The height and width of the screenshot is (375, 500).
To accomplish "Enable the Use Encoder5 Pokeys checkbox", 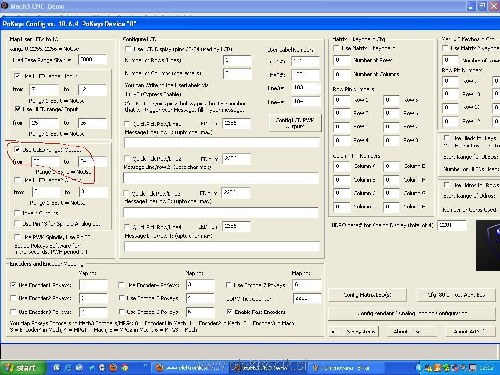I will 122,298.
